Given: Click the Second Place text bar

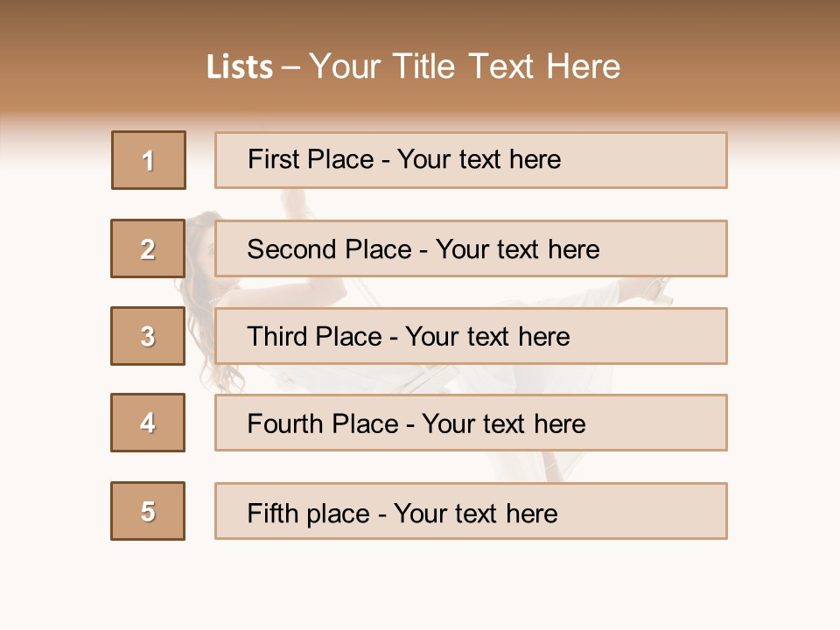Looking at the screenshot, I should [x=471, y=248].
